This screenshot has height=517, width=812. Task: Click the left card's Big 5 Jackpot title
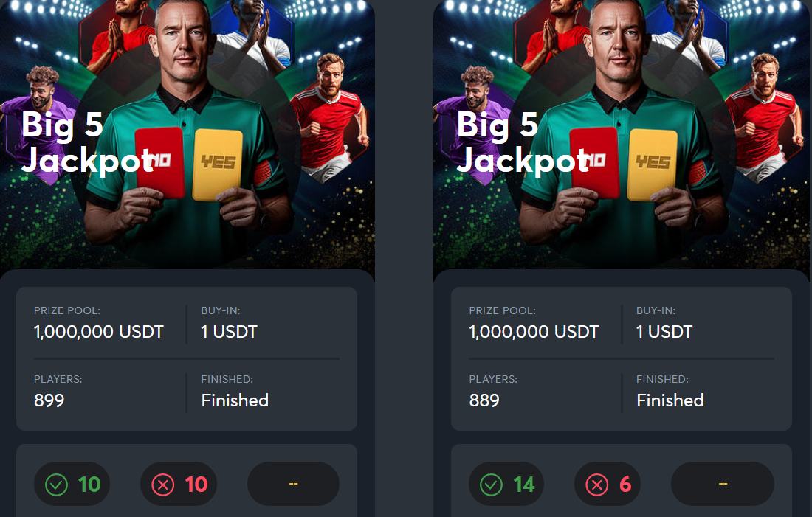coord(88,142)
